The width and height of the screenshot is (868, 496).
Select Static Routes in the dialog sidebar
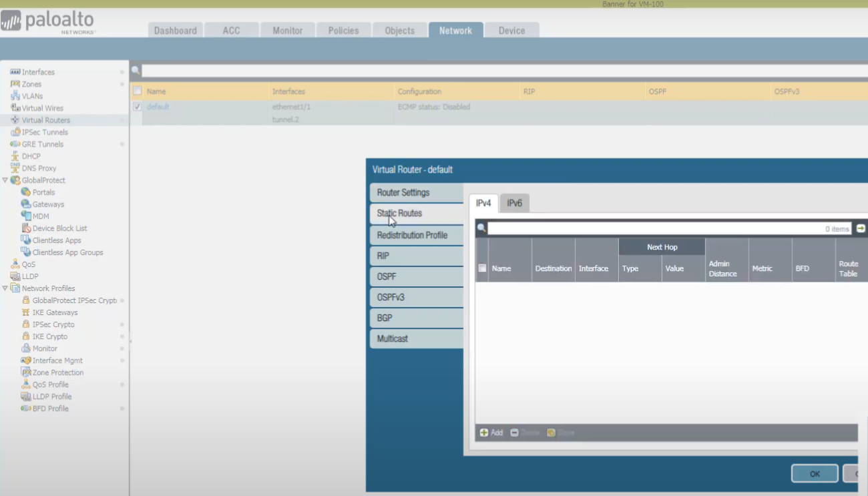[416, 214]
